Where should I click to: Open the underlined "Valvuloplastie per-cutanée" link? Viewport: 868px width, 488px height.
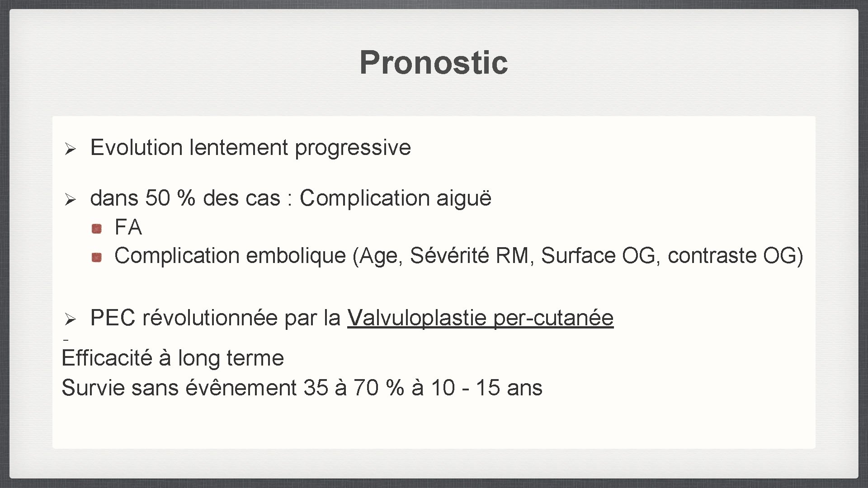(x=480, y=318)
